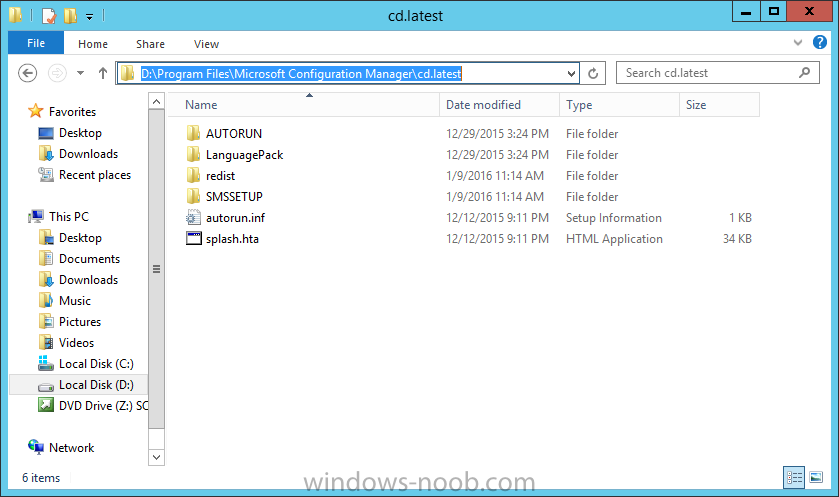
Task: Open the Music folder
Action: [75, 301]
